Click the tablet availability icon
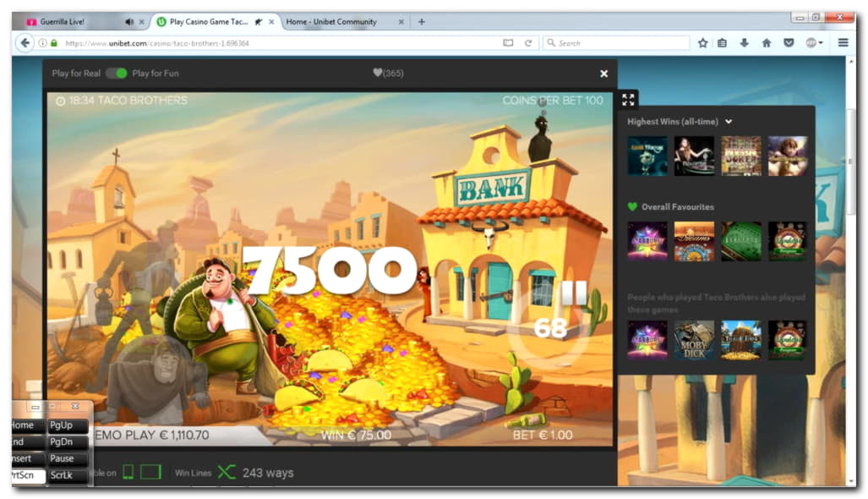Image resolution: width=868 pixels, height=499 pixels. tap(150, 473)
